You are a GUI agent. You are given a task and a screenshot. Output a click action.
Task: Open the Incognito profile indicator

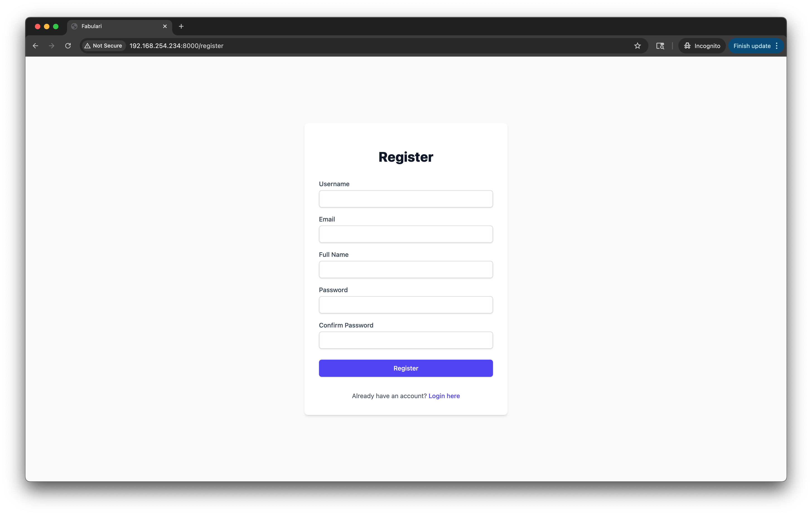coord(702,46)
